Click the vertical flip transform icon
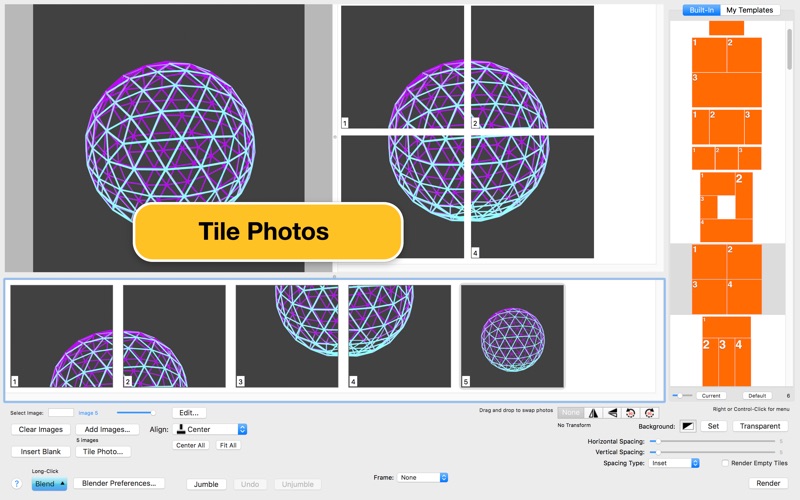This screenshot has width=800, height=500. coord(612,413)
